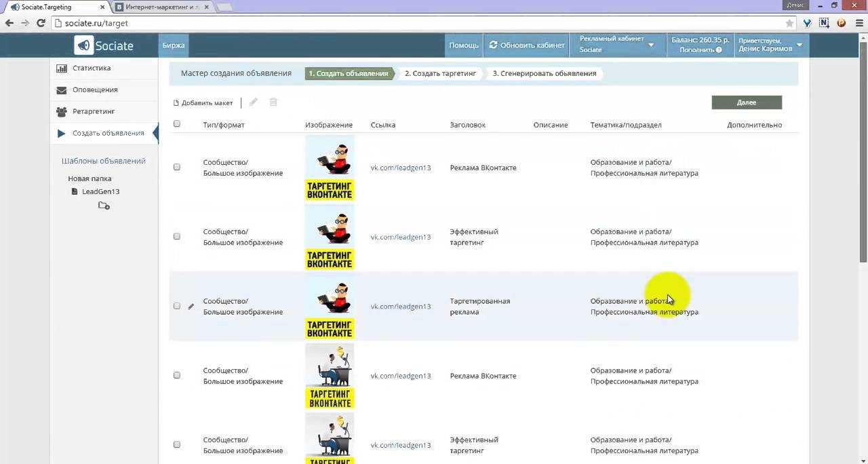Check the box for the desk-image Эффективный таргетинг ad

[x=177, y=444]
